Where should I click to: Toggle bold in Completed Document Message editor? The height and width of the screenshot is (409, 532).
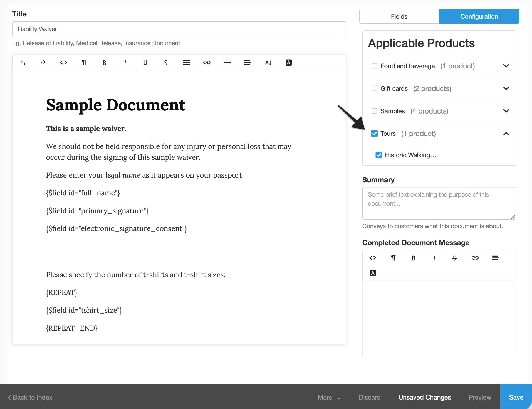pos(414,258)
